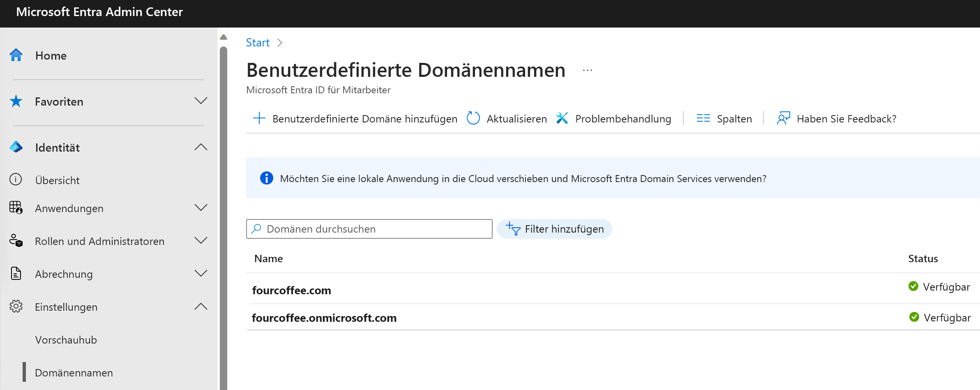Screen dimensions: 980x390
Task: Click the Anwendungen grid icon
Action: point(16,208)
